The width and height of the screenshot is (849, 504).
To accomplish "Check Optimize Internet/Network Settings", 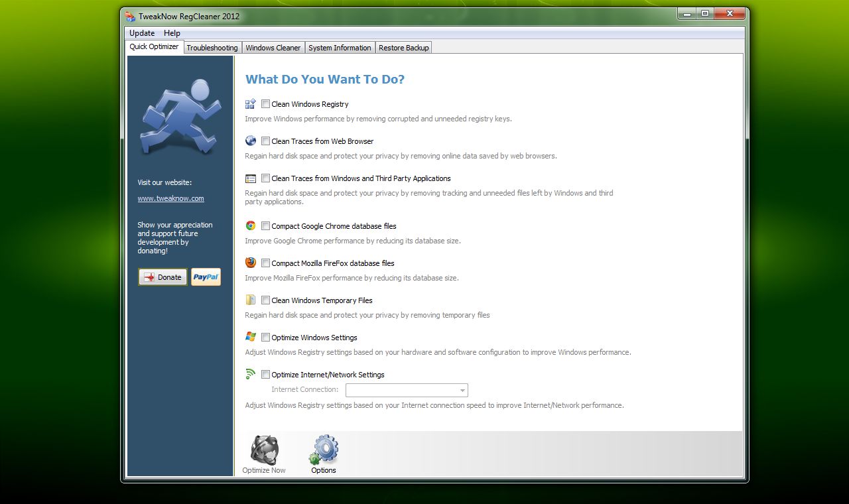I will [x=265, y=374].
